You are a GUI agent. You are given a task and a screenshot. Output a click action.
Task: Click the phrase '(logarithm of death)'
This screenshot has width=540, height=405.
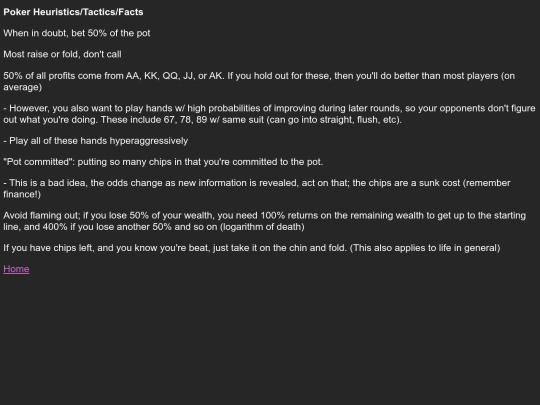pos(262,227)
